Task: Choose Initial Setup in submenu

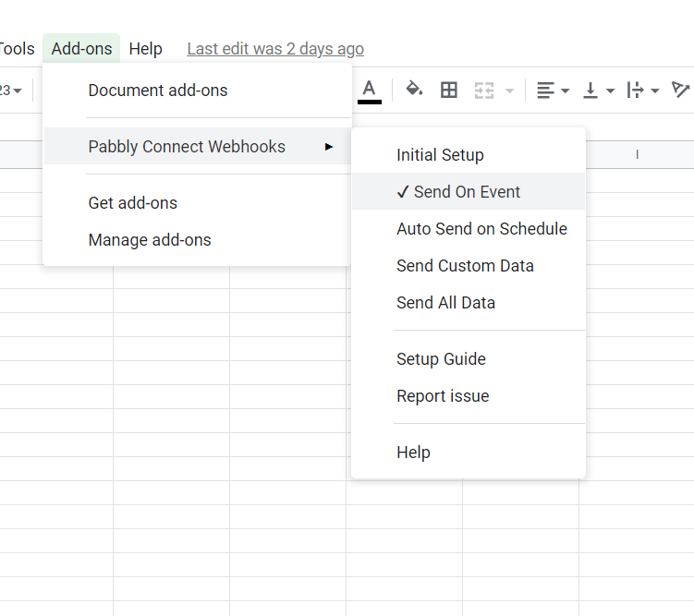Action: click(469, 155)
